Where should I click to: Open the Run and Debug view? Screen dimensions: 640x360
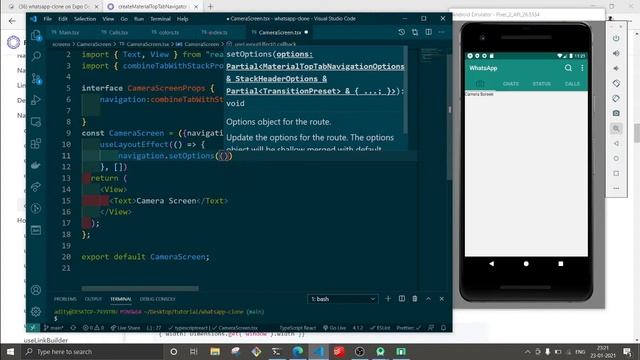[36, 100]
